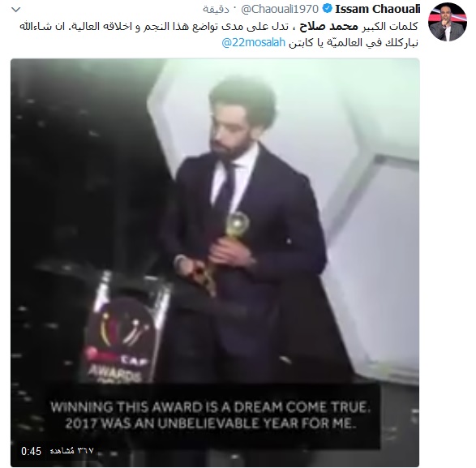Click the Issam Chaouali display name
The width and height of the screenshot is (476, 468).
click(x=377, y=9)
